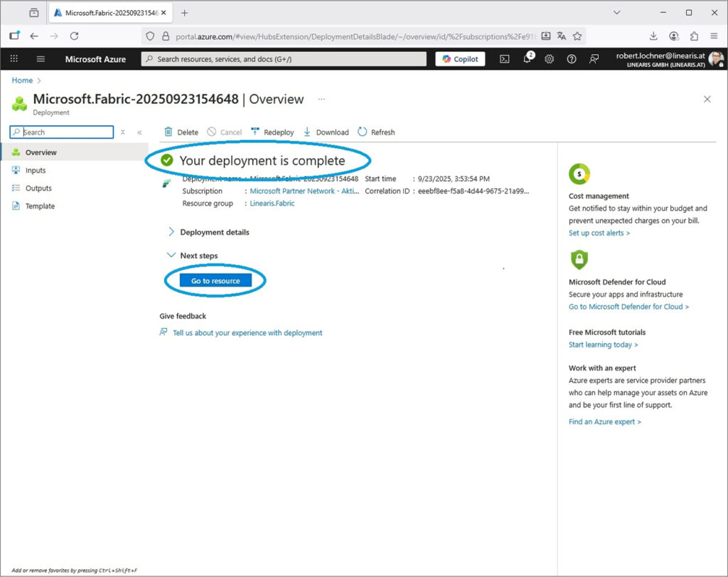Collapse the Next steps section
The width and height of the screenshot is (728, 577).
tap(192, 255)
